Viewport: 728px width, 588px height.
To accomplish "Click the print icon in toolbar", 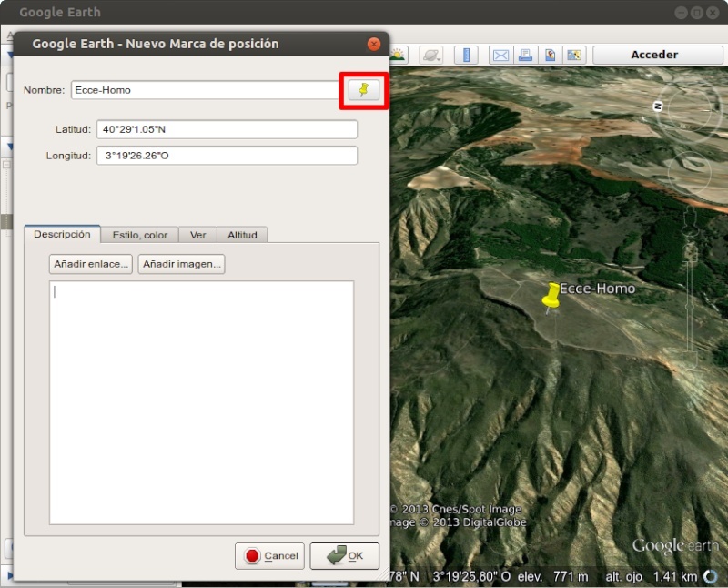I will tap(525, 56).
